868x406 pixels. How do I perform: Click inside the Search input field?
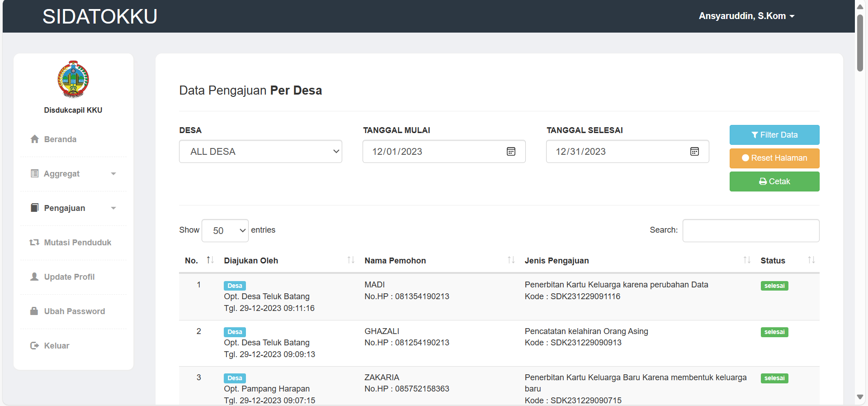[x=750, y=231]
